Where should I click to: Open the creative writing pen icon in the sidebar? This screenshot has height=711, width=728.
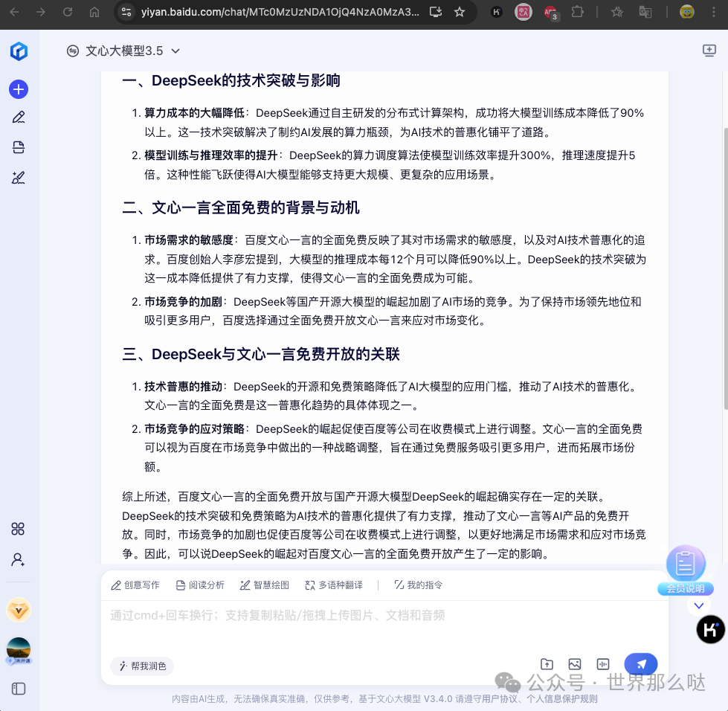(x=19, y=118)
